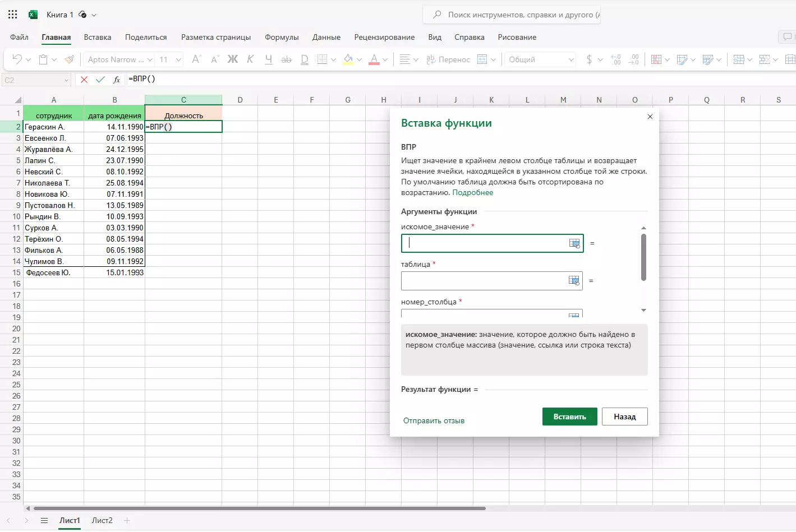
Task: Open the Aptos Narrow font name dropdown
Action: coord(150,59)
